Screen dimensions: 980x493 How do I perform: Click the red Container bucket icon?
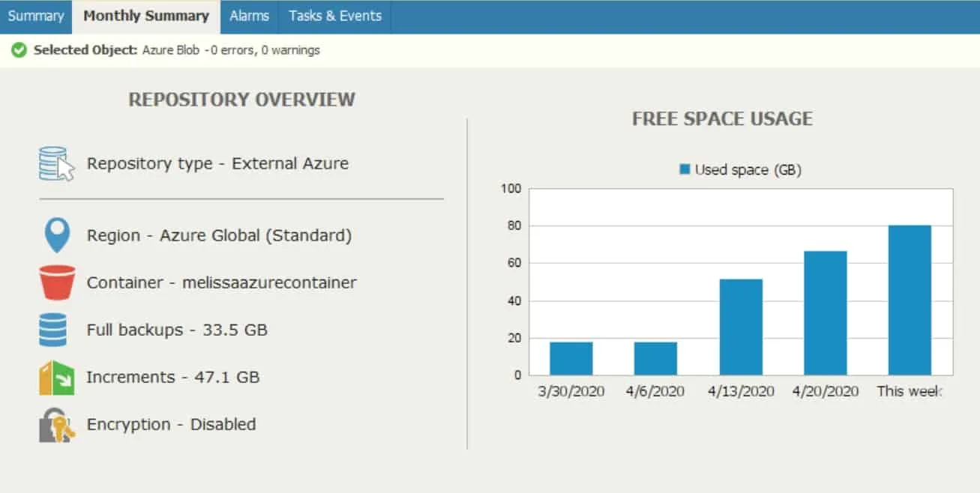57,282
